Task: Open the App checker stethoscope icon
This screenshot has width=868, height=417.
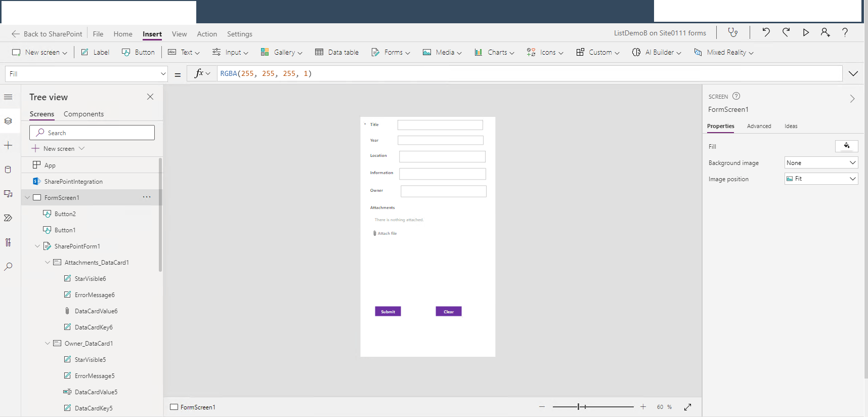Action: [733, 33]
